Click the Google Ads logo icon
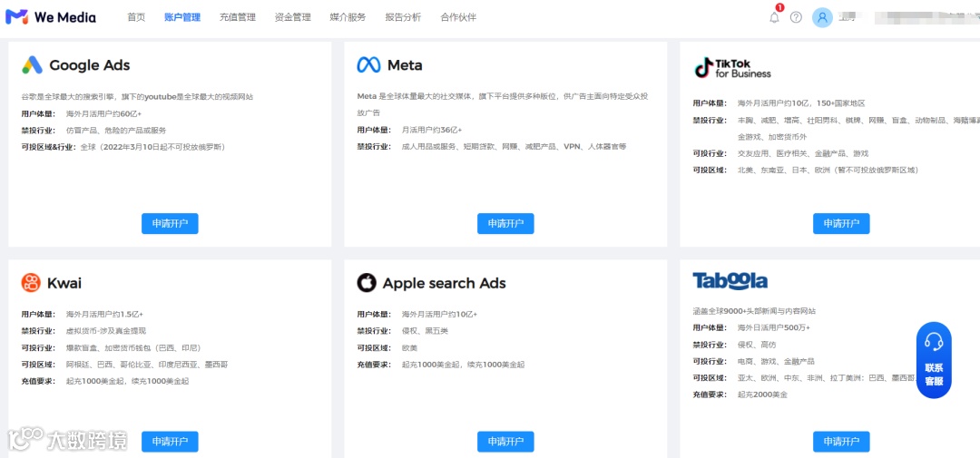The height and width of the screenshot is (458, 980). coord(32,65)
